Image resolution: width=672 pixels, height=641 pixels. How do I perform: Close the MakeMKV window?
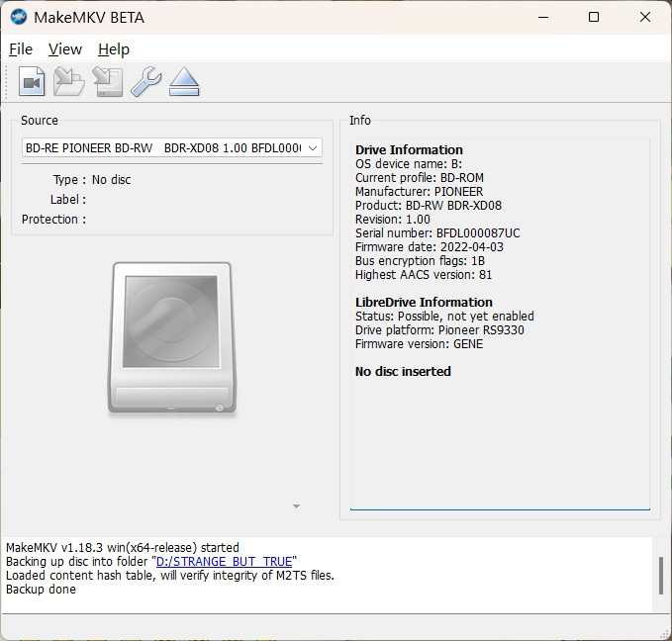(645, 17)
